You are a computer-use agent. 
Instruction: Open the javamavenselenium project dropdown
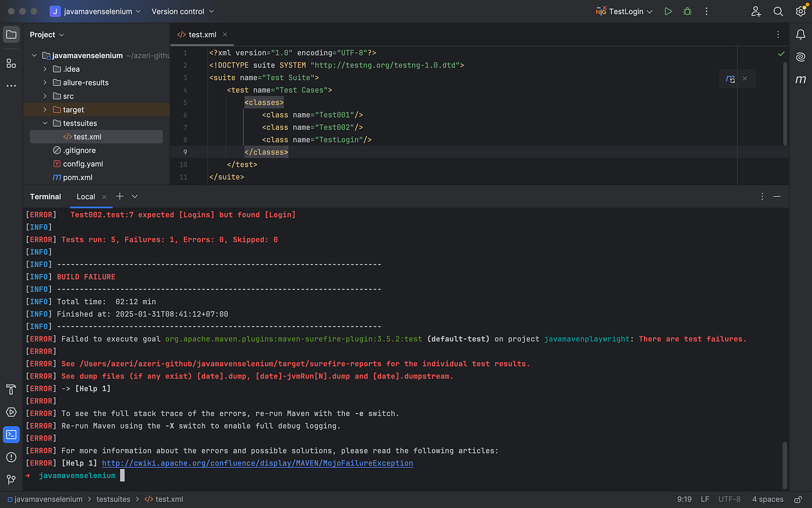click(96, 11)
